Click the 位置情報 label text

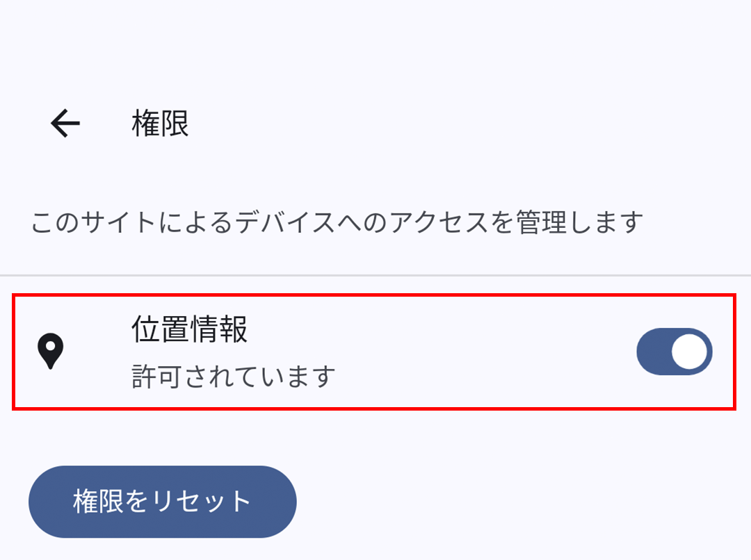[x=189, y=330]
